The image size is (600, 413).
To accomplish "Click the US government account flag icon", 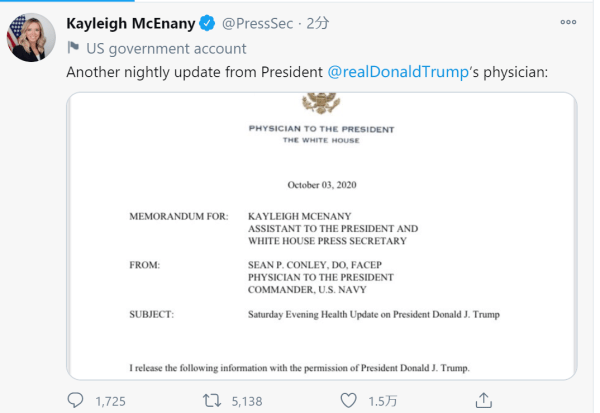I will (x=73, y=47).
